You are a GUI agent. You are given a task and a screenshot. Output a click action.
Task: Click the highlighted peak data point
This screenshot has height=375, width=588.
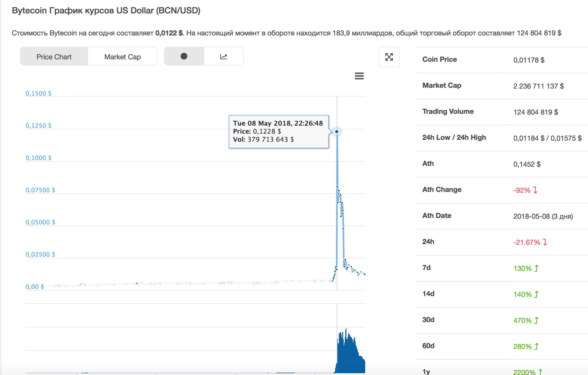click(336, 132)
